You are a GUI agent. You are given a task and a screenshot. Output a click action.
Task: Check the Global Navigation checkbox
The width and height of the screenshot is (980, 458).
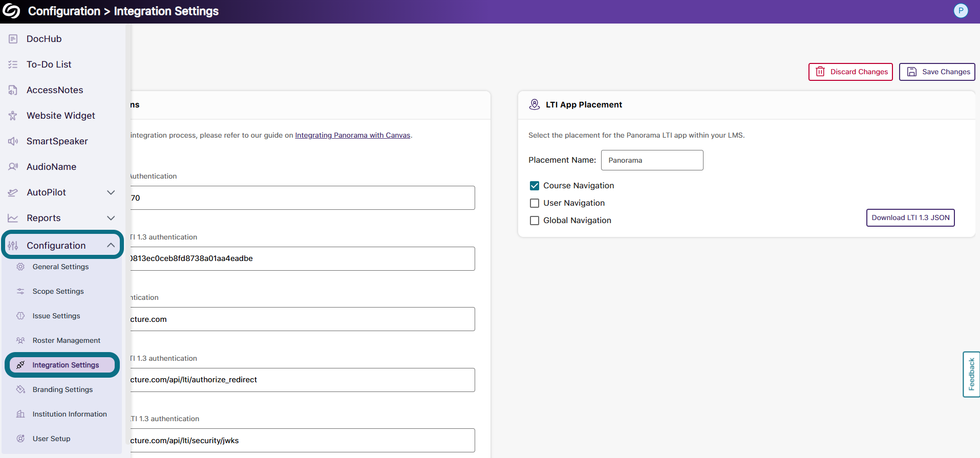(535, 221)
